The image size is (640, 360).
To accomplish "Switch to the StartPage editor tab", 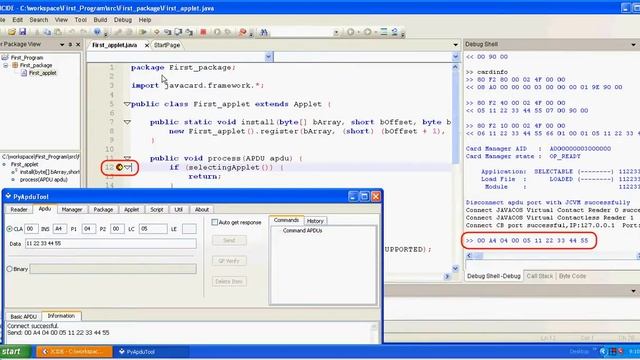I will tap(167, 45).
